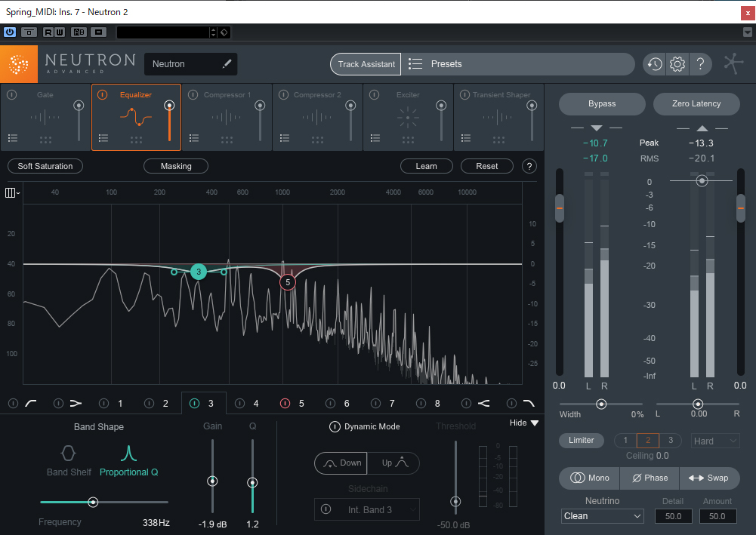Click output meter upward triangle

pyautogui.click(x=702, y=128)
